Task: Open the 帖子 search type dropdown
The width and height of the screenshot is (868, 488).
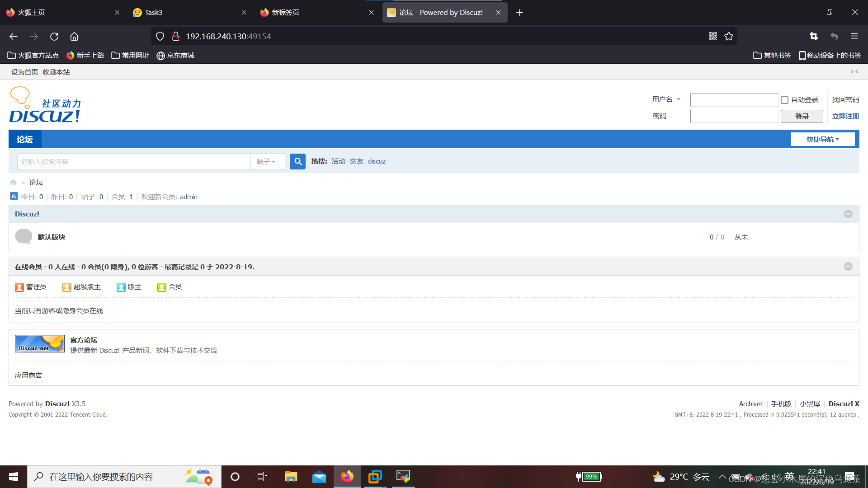Action: (267, 161)
